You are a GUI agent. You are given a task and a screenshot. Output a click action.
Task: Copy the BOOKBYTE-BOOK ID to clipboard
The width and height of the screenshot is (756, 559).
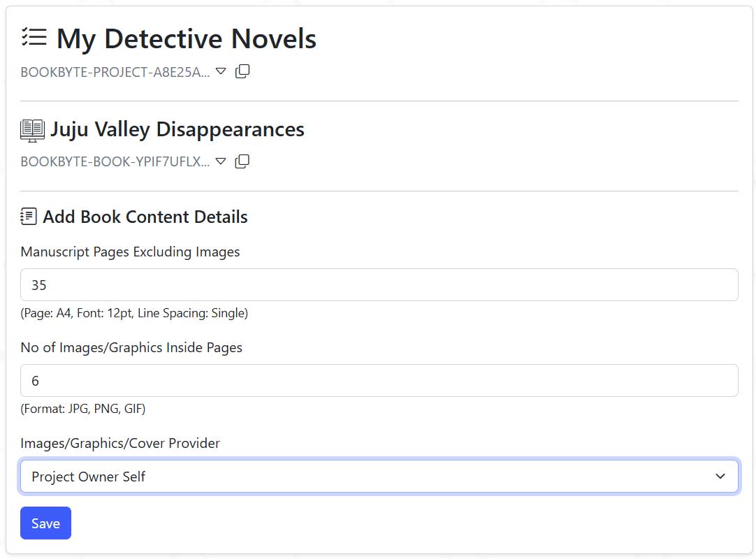(x=242, y=161)
